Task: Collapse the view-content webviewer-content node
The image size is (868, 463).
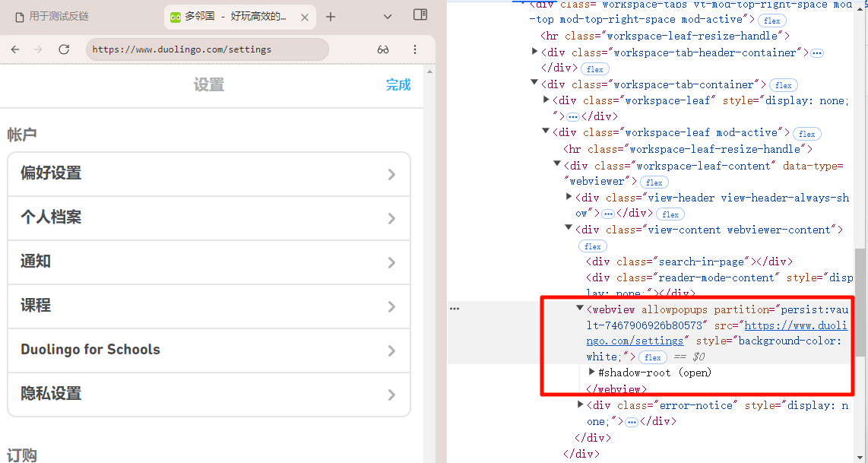Action: [569, 227]
